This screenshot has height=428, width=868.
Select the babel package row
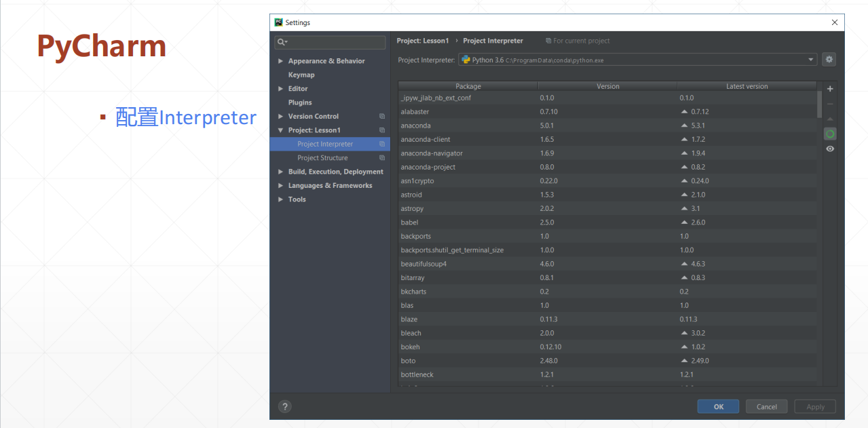607,222
